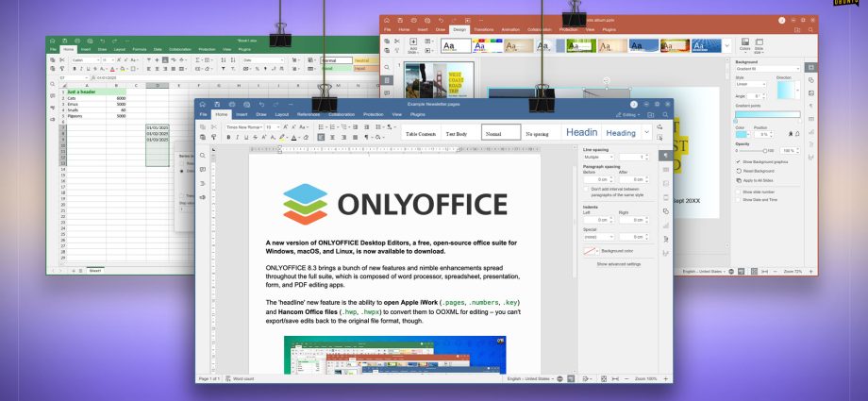The width and height of the screenshot is (868, 401).
Task: Show slides panel icon in presentation left sidebar
Action: click(388, 80)
